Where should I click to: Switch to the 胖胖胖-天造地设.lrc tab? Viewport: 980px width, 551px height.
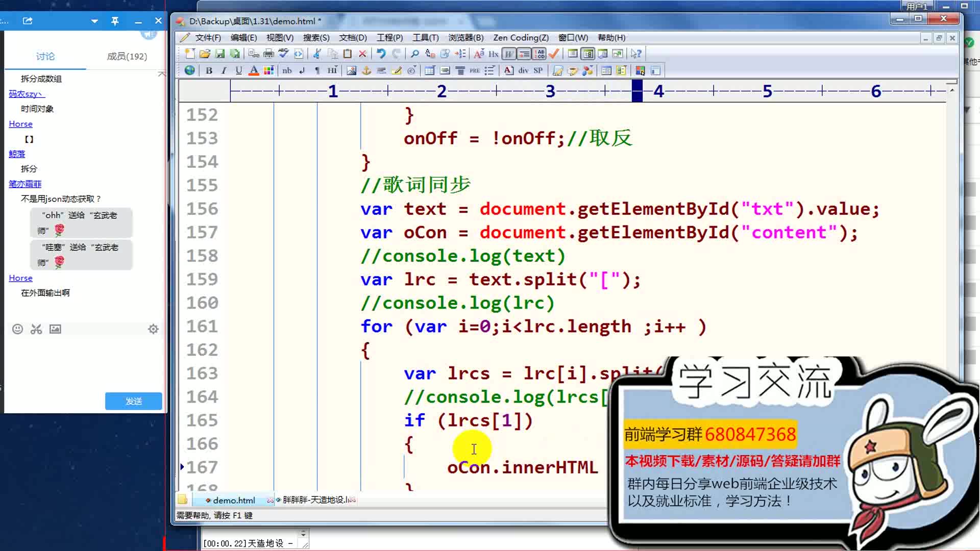315,500
